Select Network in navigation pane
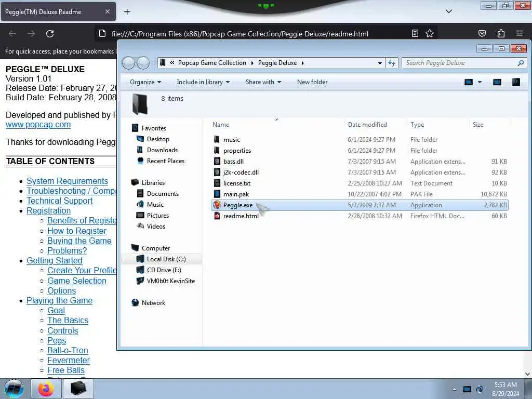 (153, 303)
